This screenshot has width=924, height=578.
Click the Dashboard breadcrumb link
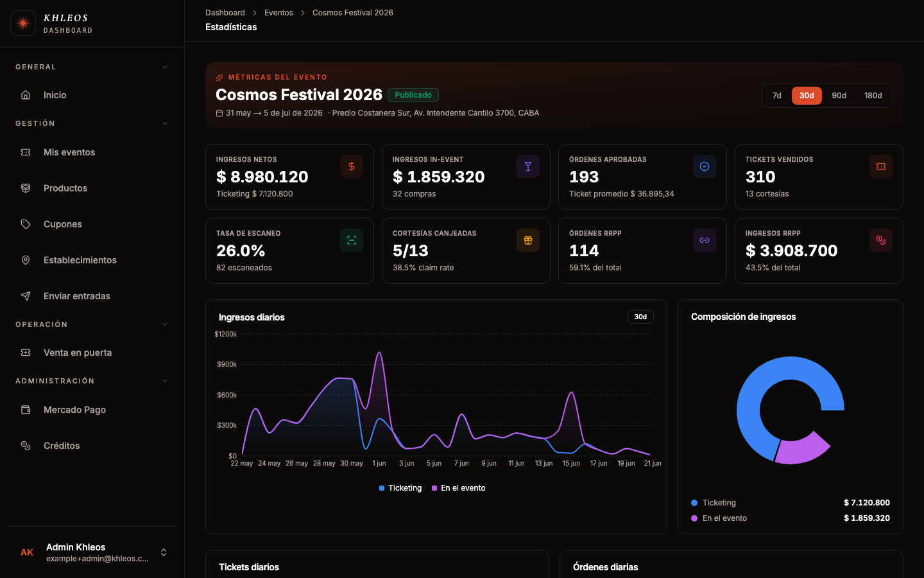[x=225, y=13]
